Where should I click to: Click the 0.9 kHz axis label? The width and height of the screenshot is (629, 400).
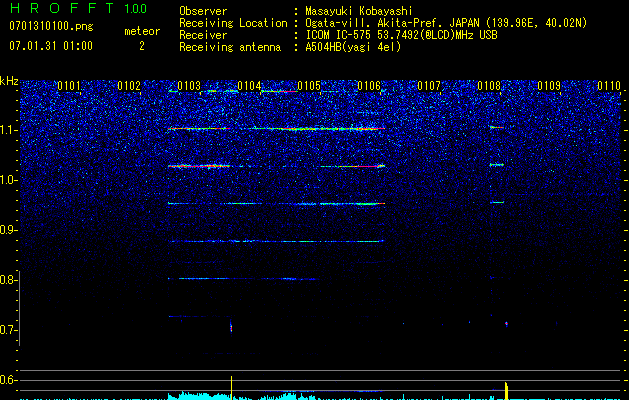8,230
